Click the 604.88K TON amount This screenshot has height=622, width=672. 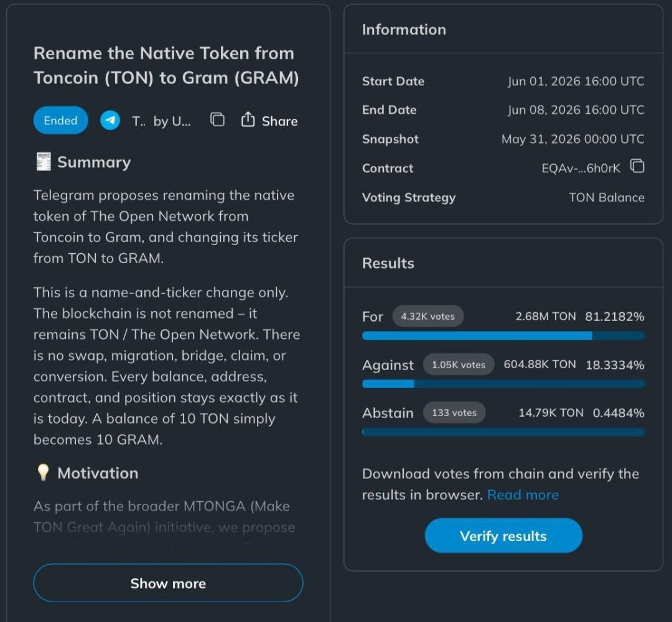tap(539, 364)
